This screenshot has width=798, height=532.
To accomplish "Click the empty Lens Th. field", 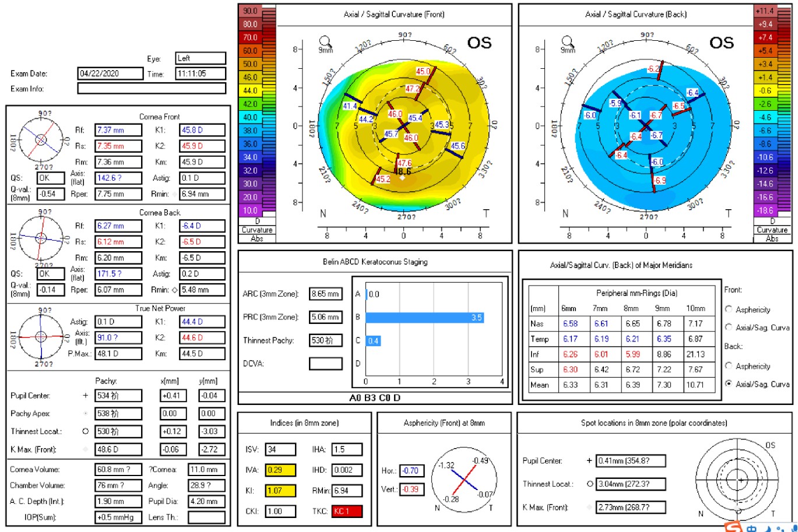I will pos(206,517).
